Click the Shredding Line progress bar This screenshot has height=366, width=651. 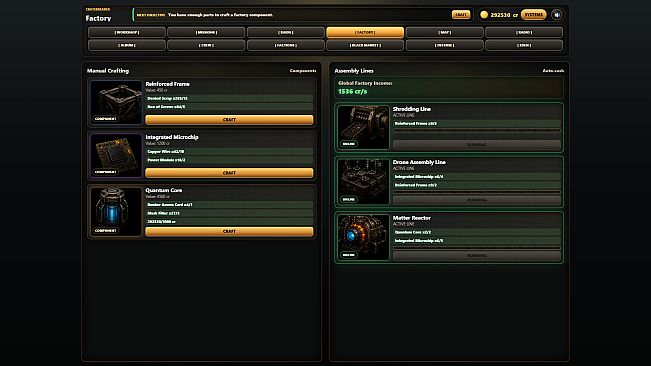pyautogui.click(x=477, y=131)
